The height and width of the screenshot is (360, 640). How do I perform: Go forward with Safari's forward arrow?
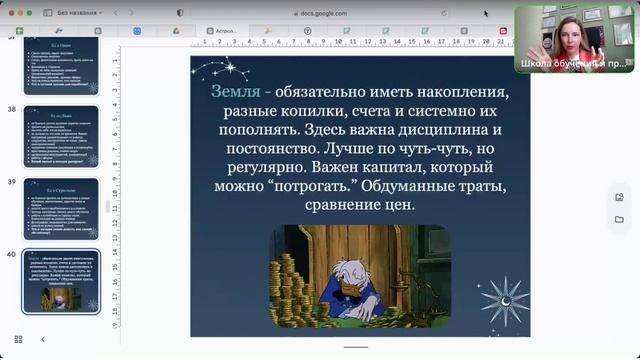tap(131, 13)
